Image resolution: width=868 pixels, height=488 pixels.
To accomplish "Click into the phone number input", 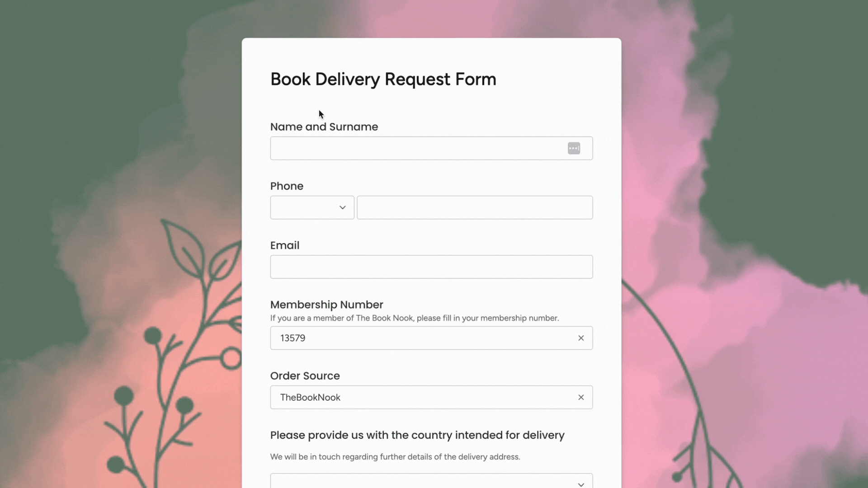I will (x=475, y=207).
